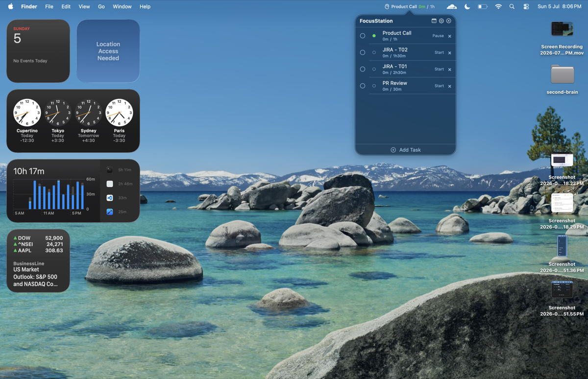588x379 pixels.
Task: Click the status dot of JIRA - T01
Action: [374, 69]
